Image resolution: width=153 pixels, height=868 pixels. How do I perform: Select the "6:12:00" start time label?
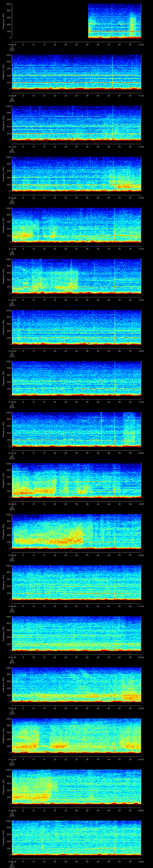12,197
